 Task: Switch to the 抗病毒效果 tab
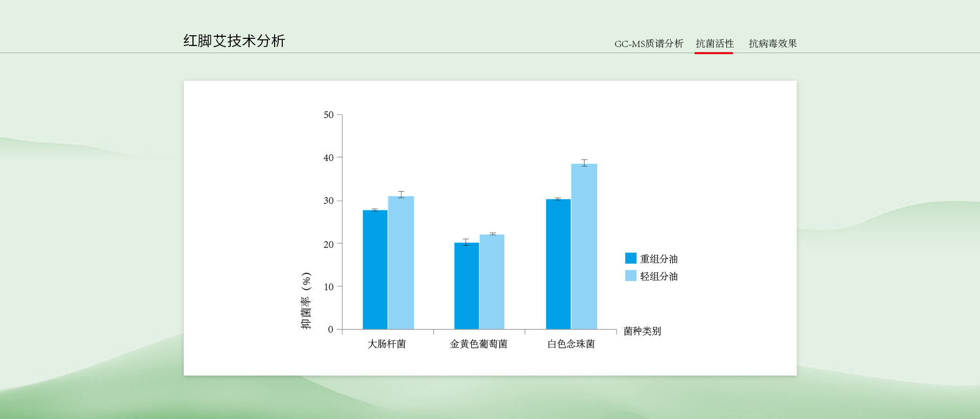point(772,44)
